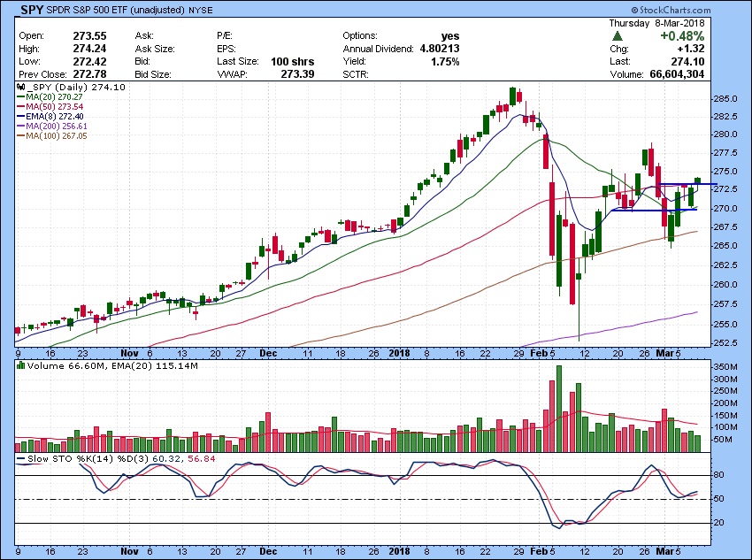
Task: Click the 267.5 price axis label
Action: pos(727,226)
